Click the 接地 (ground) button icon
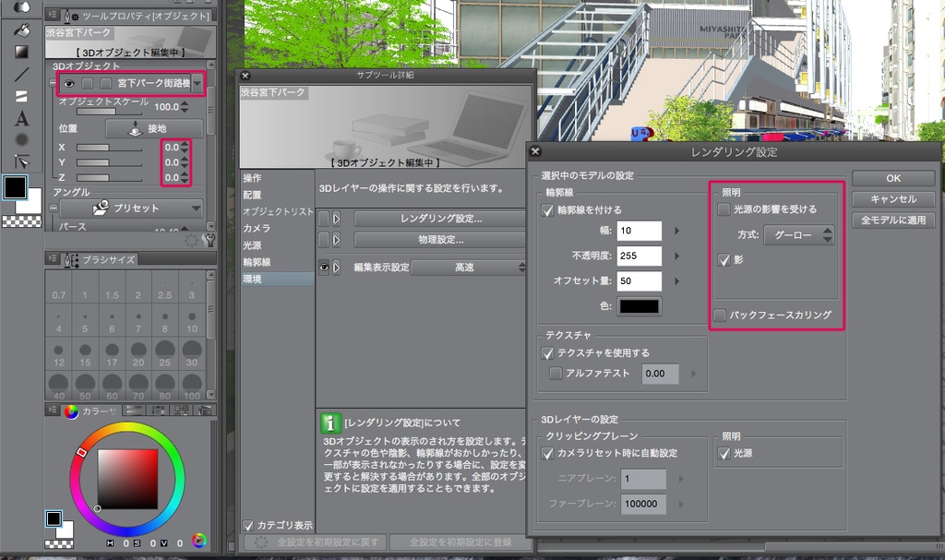Viewport: 945px width, 560px height. click(x=135, y=129)
